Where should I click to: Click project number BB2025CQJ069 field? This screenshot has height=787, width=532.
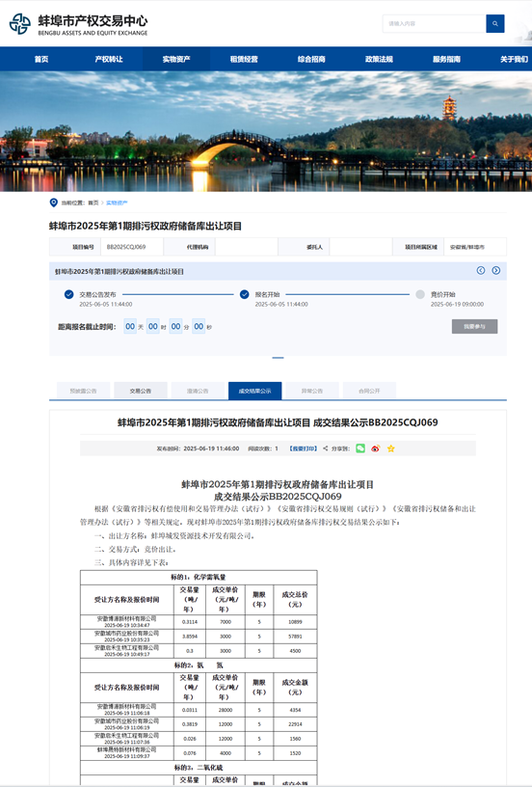[x=132, y=247]
